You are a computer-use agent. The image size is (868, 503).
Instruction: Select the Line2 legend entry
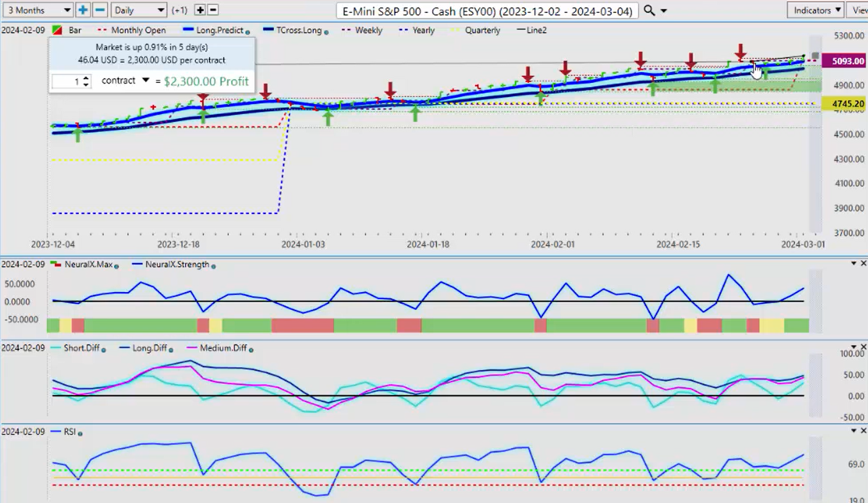pos(531,30)
